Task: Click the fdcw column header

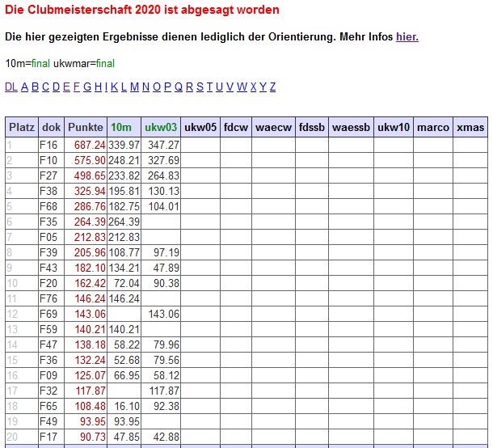Action: point(236,127)
